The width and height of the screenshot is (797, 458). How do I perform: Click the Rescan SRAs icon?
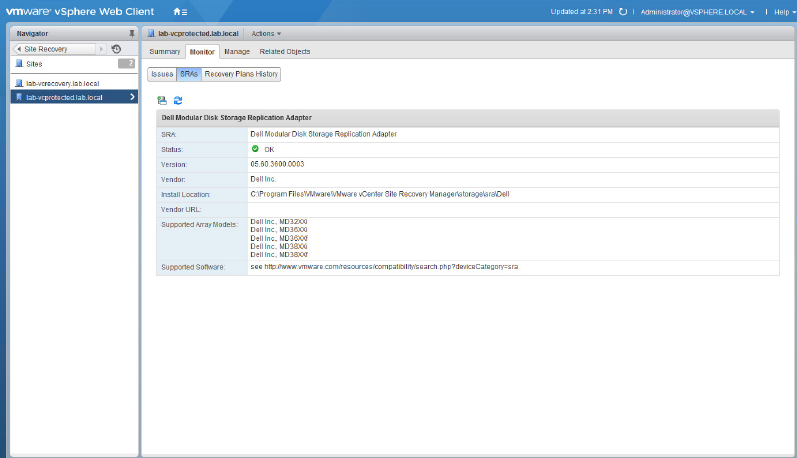coord(162,100)
